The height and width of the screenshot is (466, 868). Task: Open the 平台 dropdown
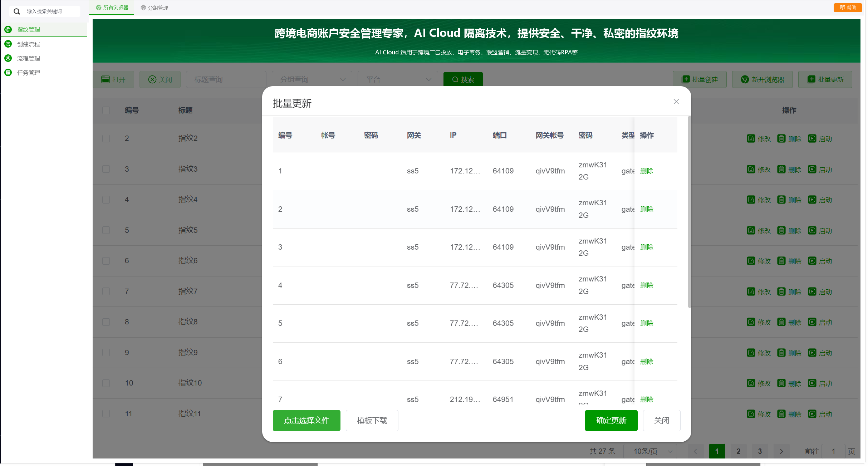pos(398,79)
